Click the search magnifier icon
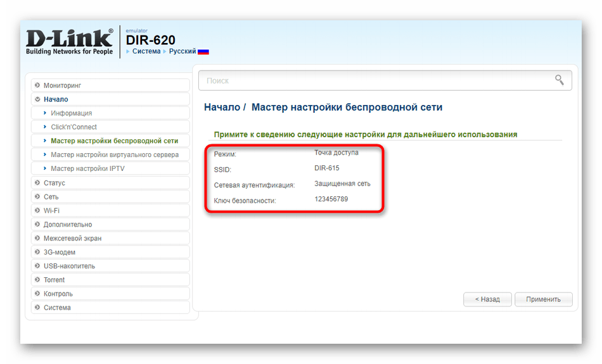 (559, 80)
